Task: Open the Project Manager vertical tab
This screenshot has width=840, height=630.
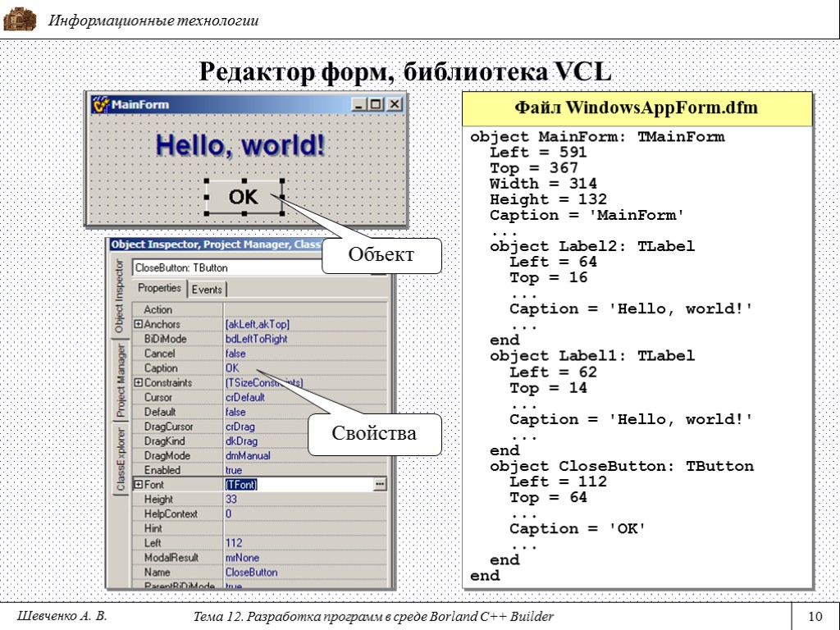Action: pos(121,381)
